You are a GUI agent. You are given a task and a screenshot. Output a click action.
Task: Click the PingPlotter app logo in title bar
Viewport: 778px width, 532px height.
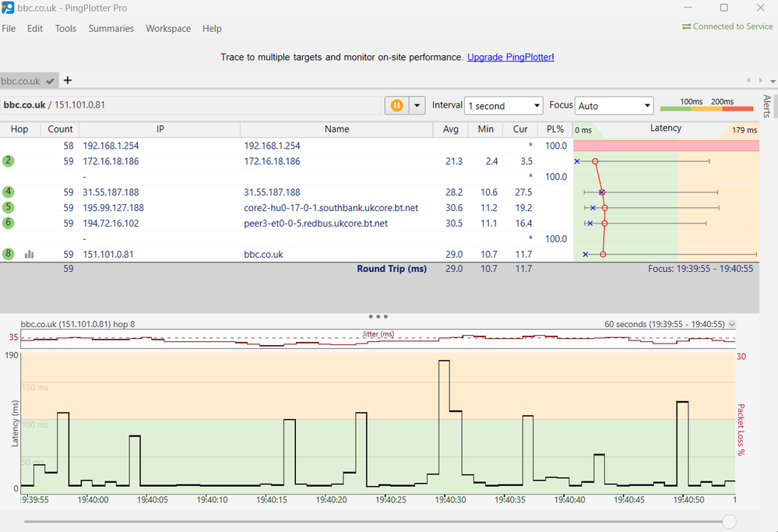[x=8, y=8]
